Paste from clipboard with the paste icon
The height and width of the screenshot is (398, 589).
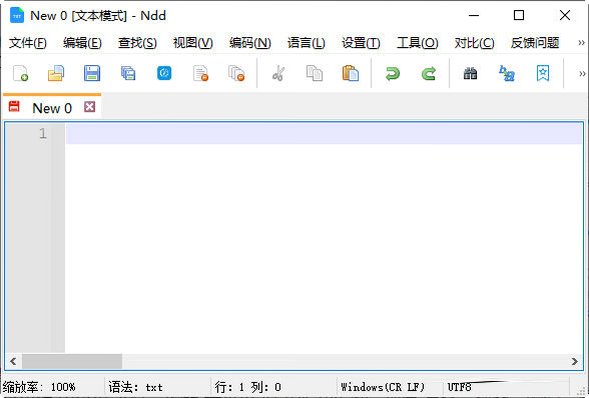(x=350, y=73)
